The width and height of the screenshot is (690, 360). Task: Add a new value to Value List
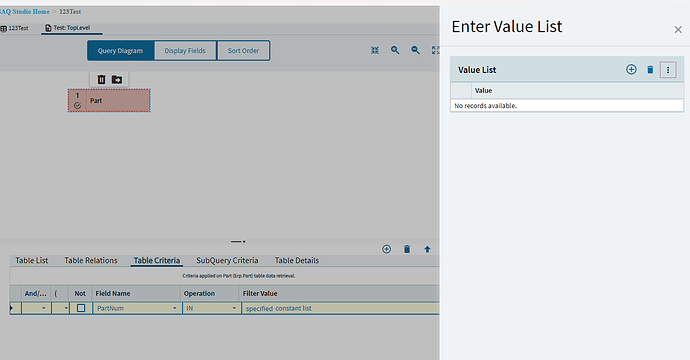pos(631,70)
